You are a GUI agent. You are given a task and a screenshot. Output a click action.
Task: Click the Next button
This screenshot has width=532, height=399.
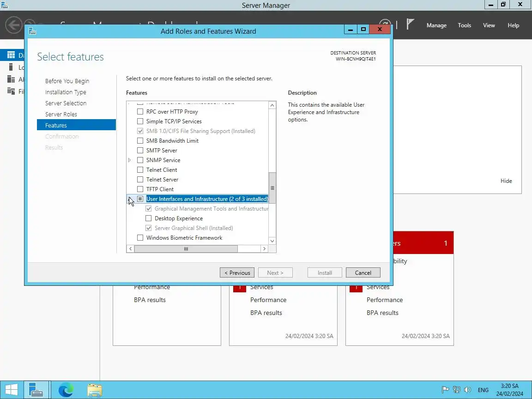(275, 272)
